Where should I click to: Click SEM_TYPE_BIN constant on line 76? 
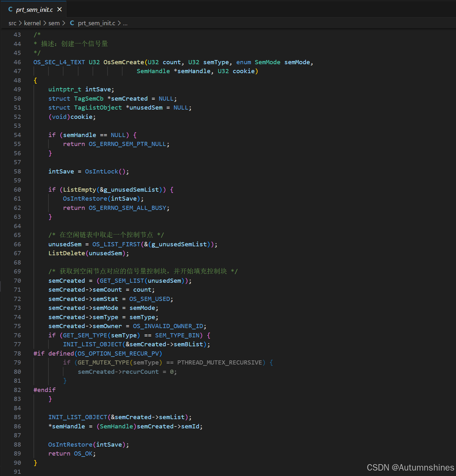(177, 335)
